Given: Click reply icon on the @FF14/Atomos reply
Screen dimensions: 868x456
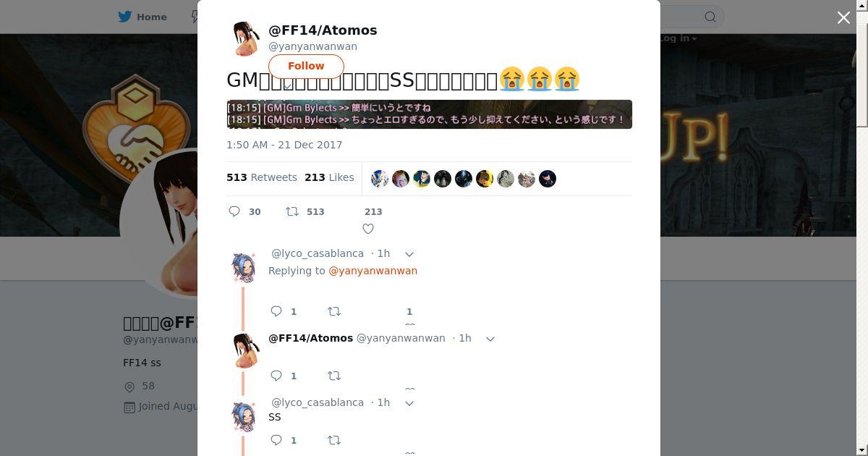Looking at the screenshot, I should click(x=276, y=376).
